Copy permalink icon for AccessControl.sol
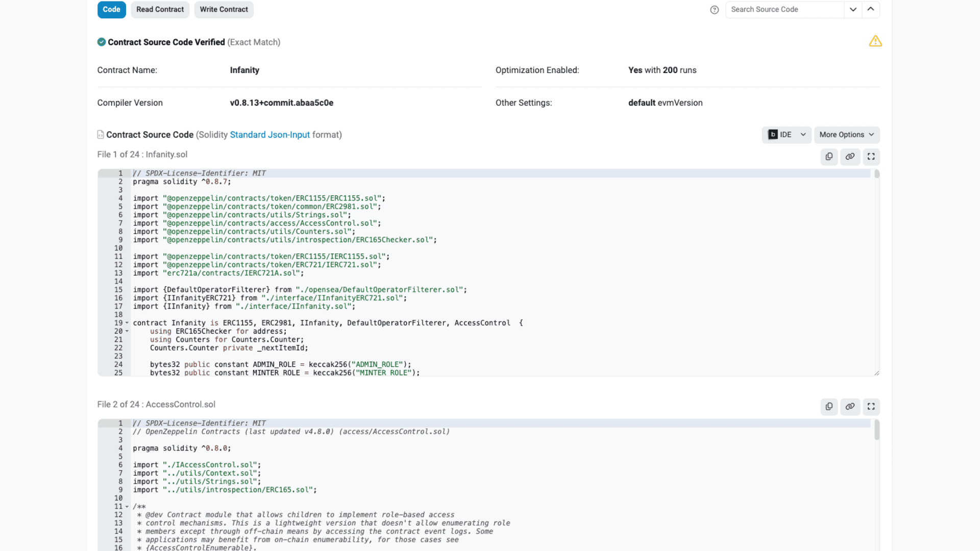980x551 pixels. point(850,407)
